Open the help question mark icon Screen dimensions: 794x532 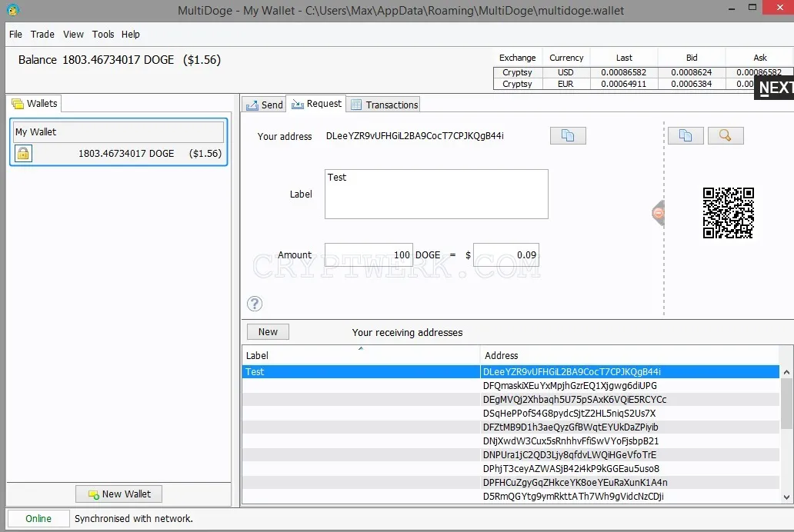coord(255,304)
